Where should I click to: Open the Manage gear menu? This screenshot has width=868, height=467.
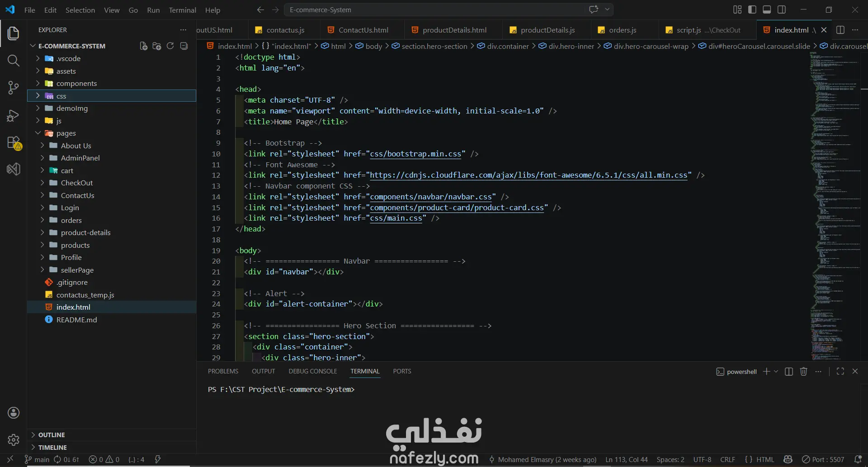[x=14, y=439]
